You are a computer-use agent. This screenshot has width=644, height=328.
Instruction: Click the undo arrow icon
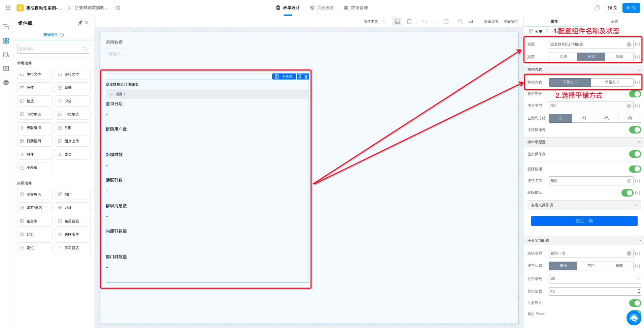[425, 22]
